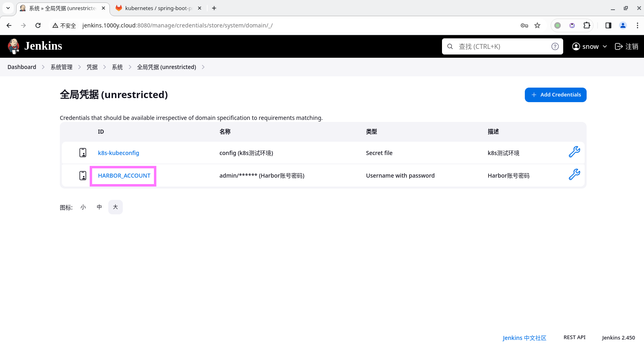Viewport: 644px width, 348px height.
Task: Switch to the kubernetes / spring-boot tab
Action: [x=158, y=8]
